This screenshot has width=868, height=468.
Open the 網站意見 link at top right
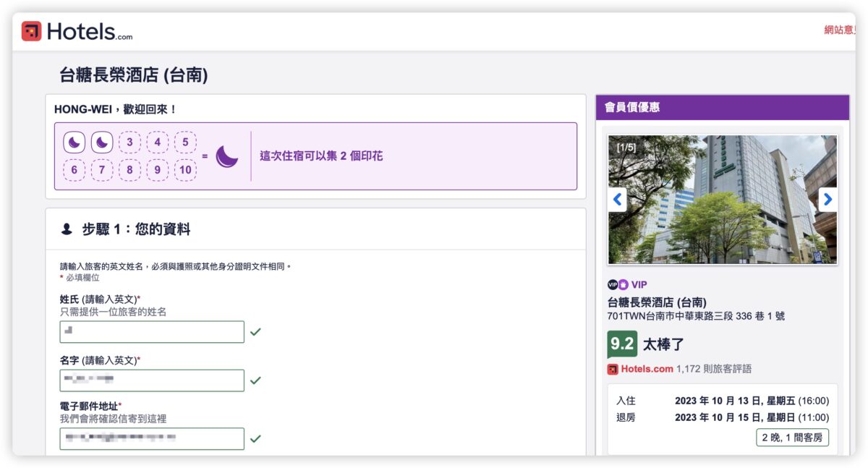(x=840, y=30)
